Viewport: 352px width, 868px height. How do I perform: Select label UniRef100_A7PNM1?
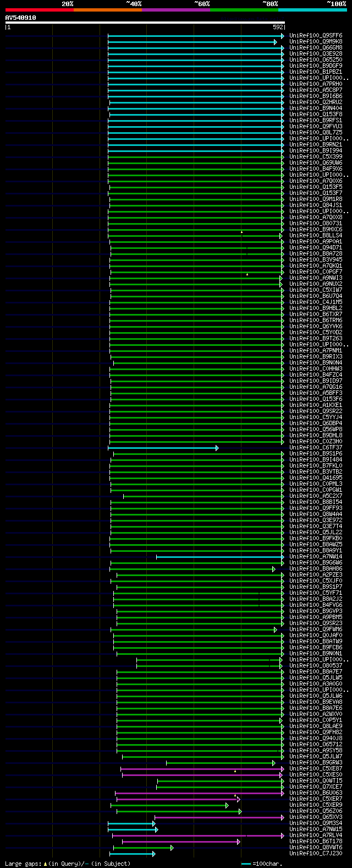coord(315,351)
